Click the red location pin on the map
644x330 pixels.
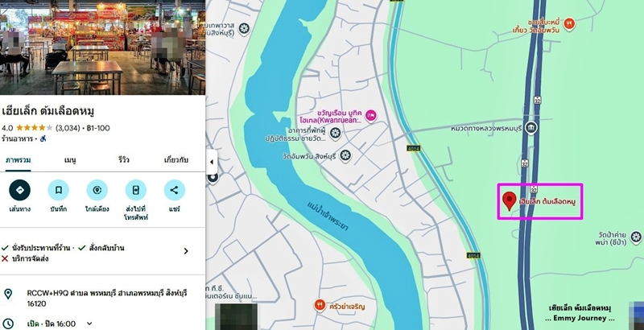pos(510,200)
